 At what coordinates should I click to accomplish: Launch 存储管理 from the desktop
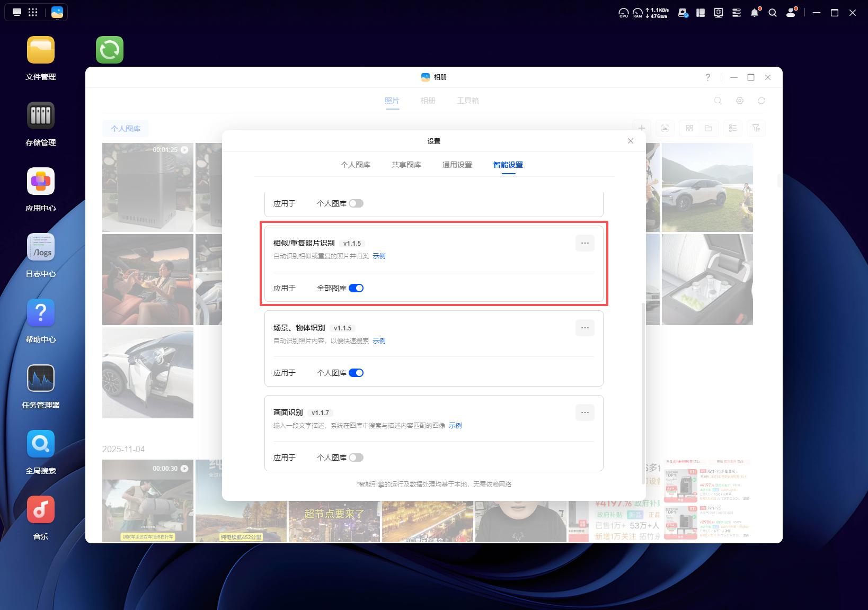point(41,115)
